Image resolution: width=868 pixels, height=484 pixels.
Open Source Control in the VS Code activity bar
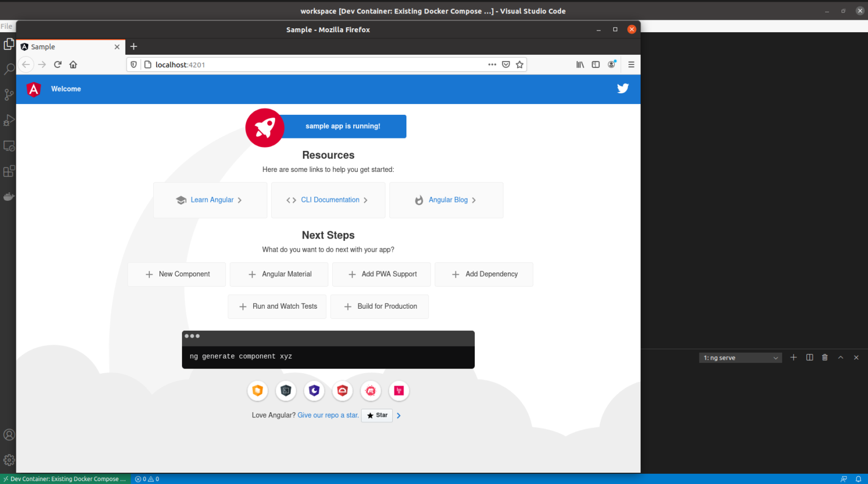coord(8,94)
